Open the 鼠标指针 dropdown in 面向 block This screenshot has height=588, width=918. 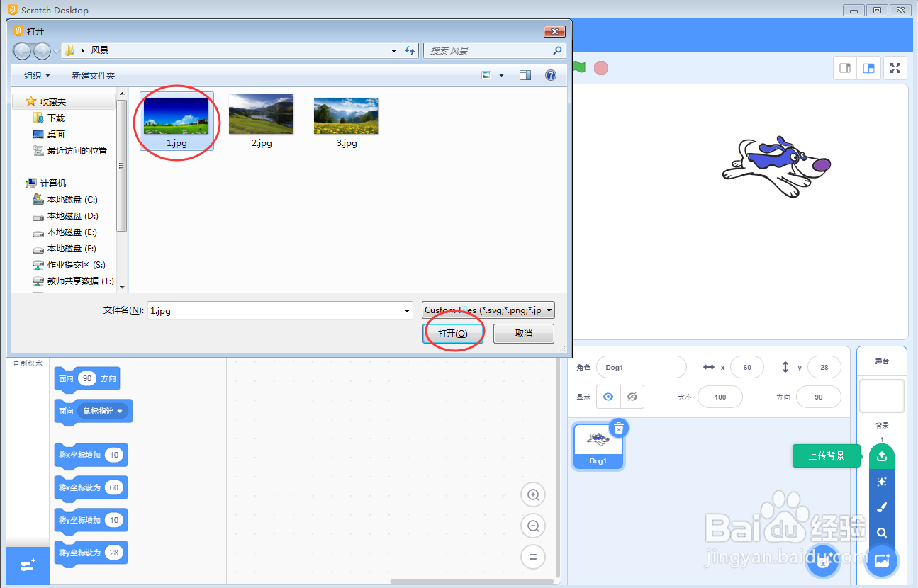click(104, 411)
